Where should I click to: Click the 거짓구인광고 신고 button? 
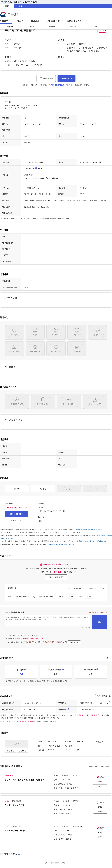[104, 696]
